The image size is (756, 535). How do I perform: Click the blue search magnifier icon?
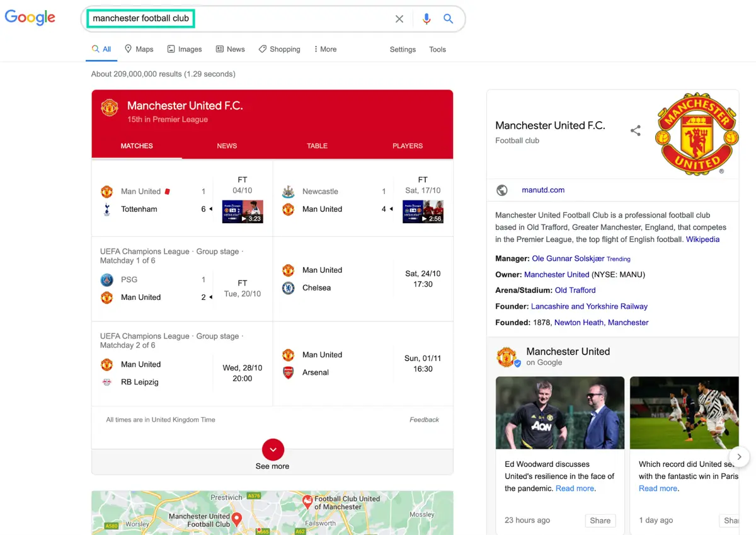tap(448, 19)
